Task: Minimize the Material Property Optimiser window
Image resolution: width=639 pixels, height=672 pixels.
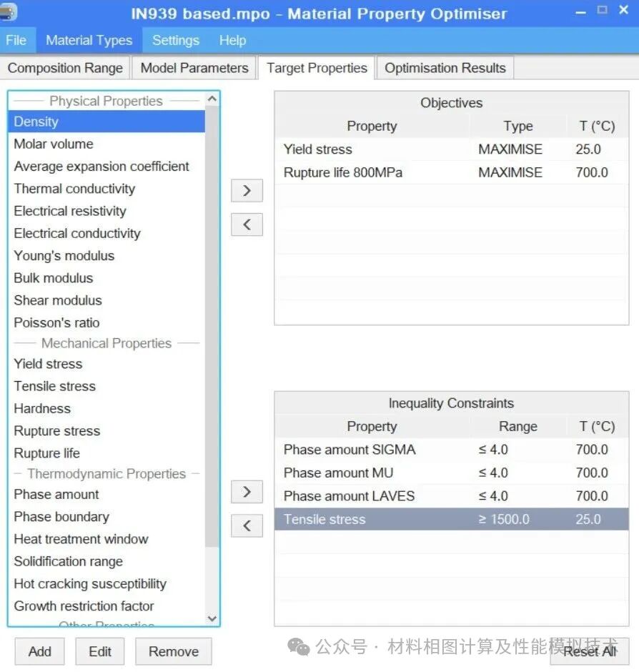Action: click(580, 12)
